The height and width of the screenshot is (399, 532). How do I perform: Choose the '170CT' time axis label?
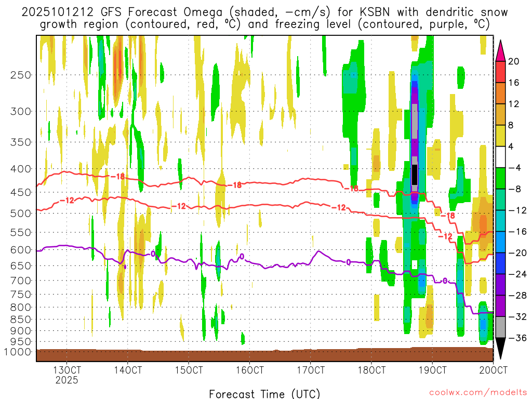tap(311, 369)
